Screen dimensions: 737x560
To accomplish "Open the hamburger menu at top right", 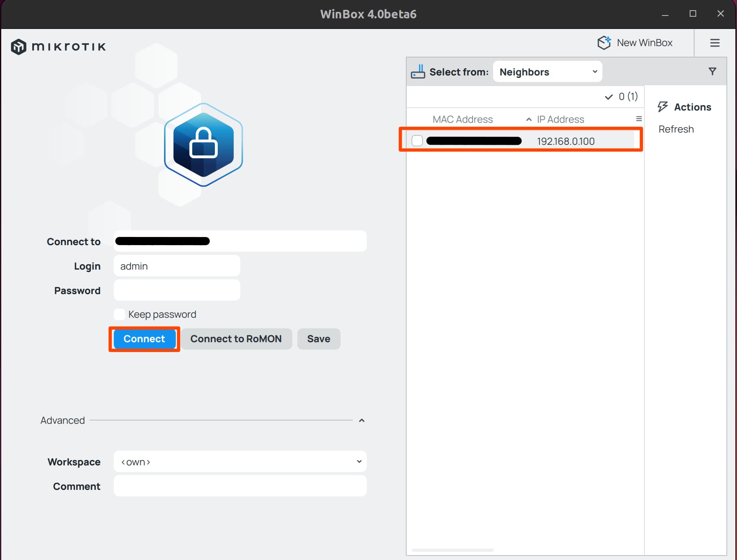I will [715, 43].
